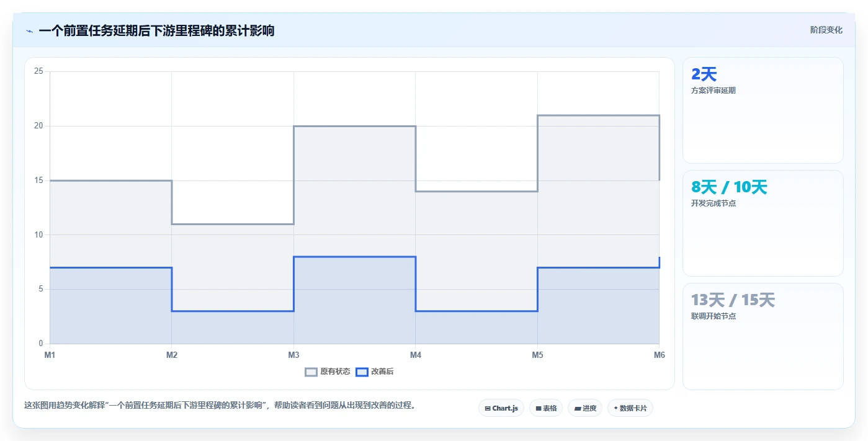Click the M4 x-axis label

coord(416,355)
